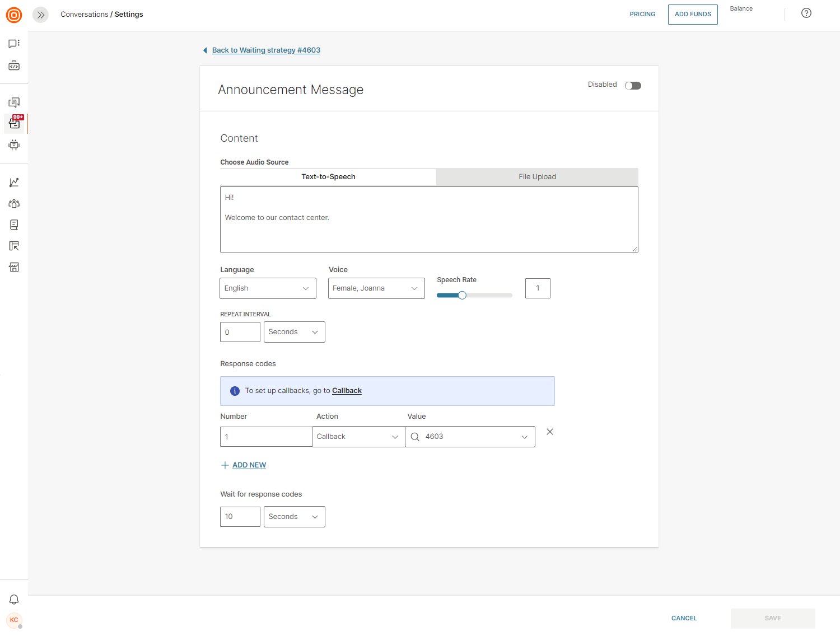Expand the sidebar with double-chevron icon
The width and height of the screenshot is (840, 636).
(x=40, y=15)
